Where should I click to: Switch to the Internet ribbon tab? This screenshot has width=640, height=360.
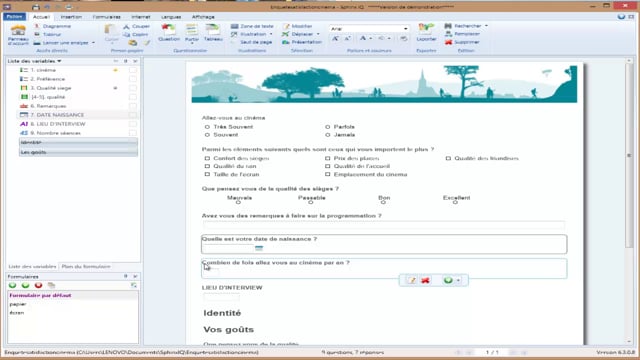pos(141,17)
